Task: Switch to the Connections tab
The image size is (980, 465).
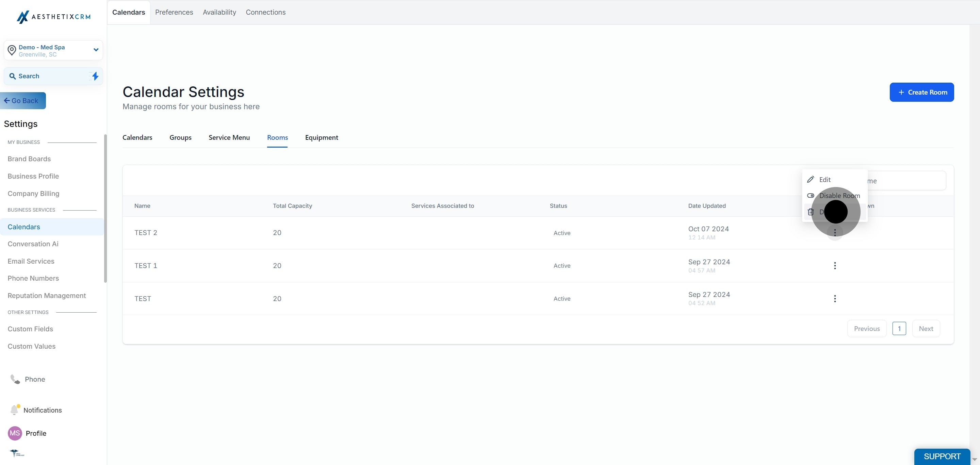Action: click(x=265, y=12)
